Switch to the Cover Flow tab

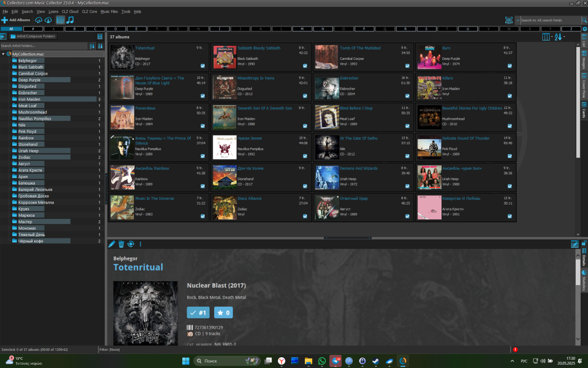tap(584, 85)
